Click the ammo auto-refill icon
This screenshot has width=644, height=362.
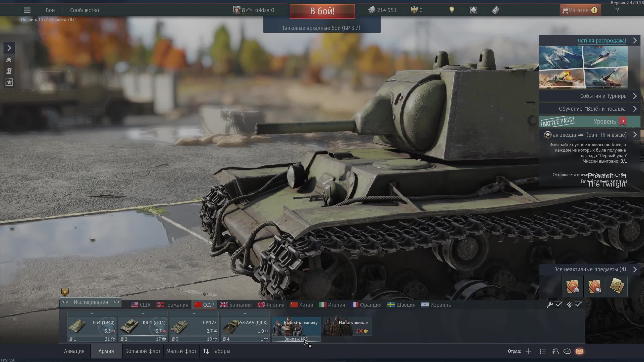[x=569, y=305]
